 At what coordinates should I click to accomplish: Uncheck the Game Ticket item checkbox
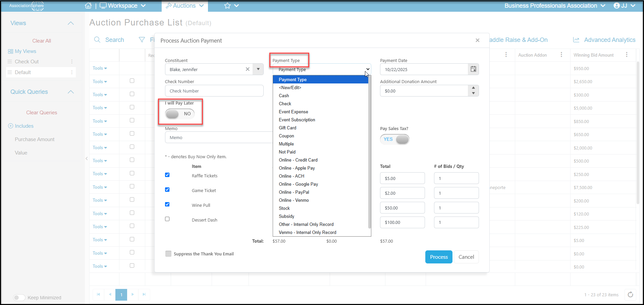point(167,190)
